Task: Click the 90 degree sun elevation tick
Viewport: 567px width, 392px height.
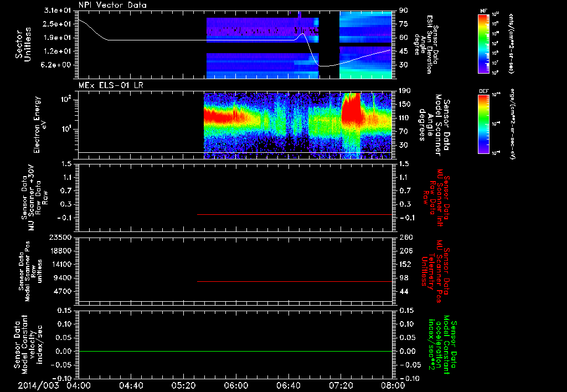Action: (x=403, y=11)
